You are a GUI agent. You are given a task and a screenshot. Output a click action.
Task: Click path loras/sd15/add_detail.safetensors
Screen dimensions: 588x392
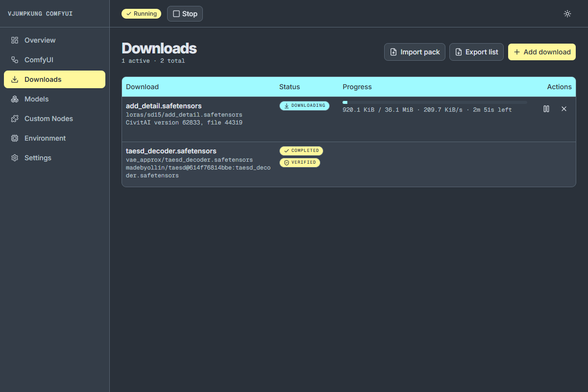pyautogui.click(x=184, y=115)
